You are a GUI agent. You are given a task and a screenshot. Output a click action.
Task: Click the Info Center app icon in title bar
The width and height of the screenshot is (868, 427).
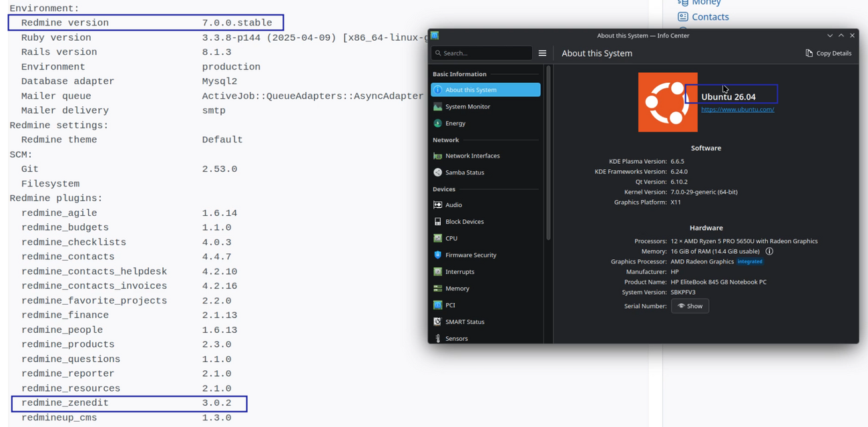pos(435,35)
